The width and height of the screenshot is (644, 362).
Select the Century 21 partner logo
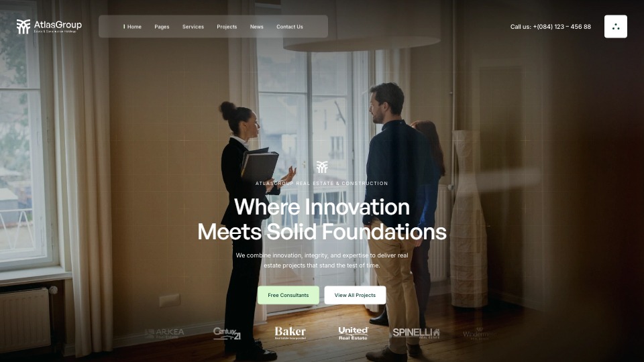click(227, 333)
